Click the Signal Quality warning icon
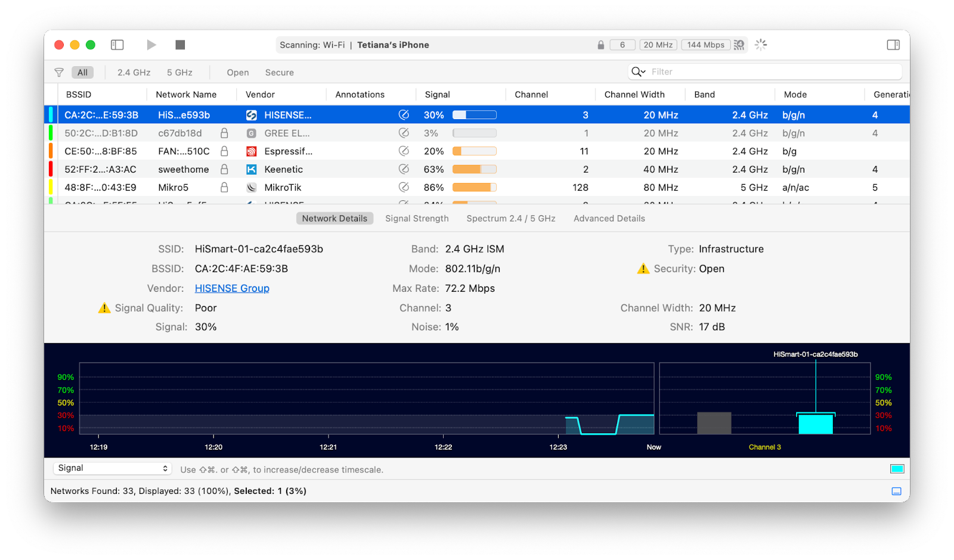The height and width of the screenshot is (560, 954). [x=104, y=307]
